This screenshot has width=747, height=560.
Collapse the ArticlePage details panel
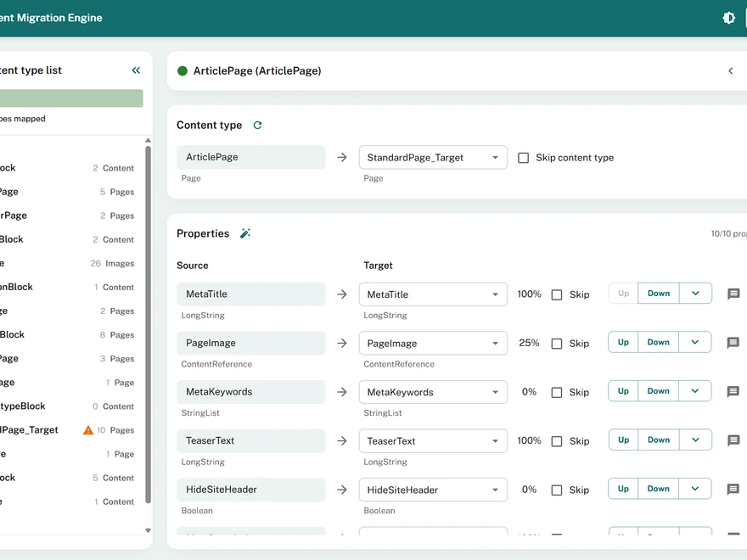pos(731,71)
